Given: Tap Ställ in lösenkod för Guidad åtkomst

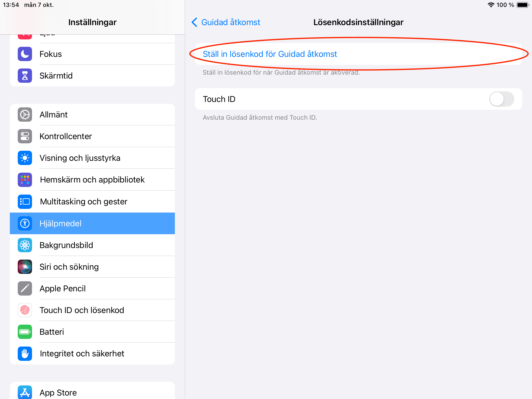Looking at the screenshot, I should point(270,54).
